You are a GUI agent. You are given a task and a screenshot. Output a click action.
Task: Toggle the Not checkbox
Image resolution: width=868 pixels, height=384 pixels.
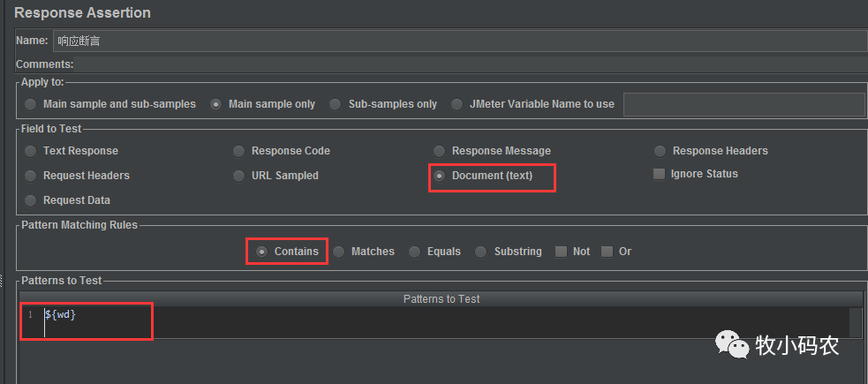pos(561,252)
